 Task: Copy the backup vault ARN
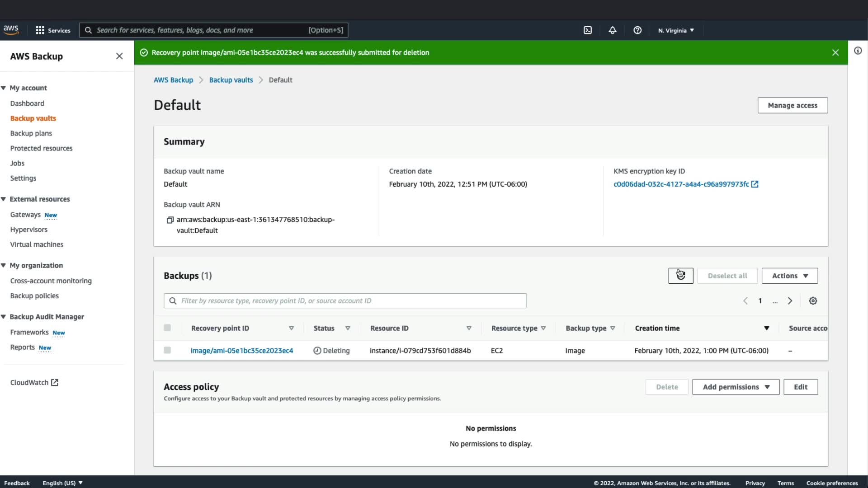[x=170, y=220]
